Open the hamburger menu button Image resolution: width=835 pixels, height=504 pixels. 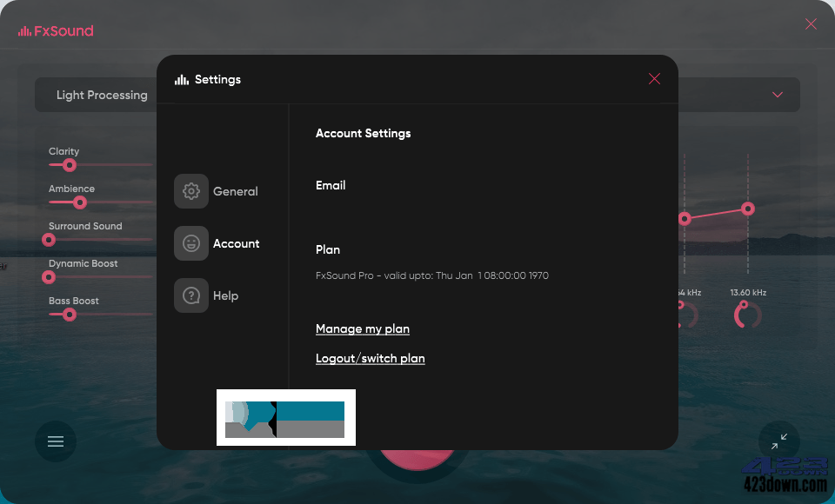(56, 441)
